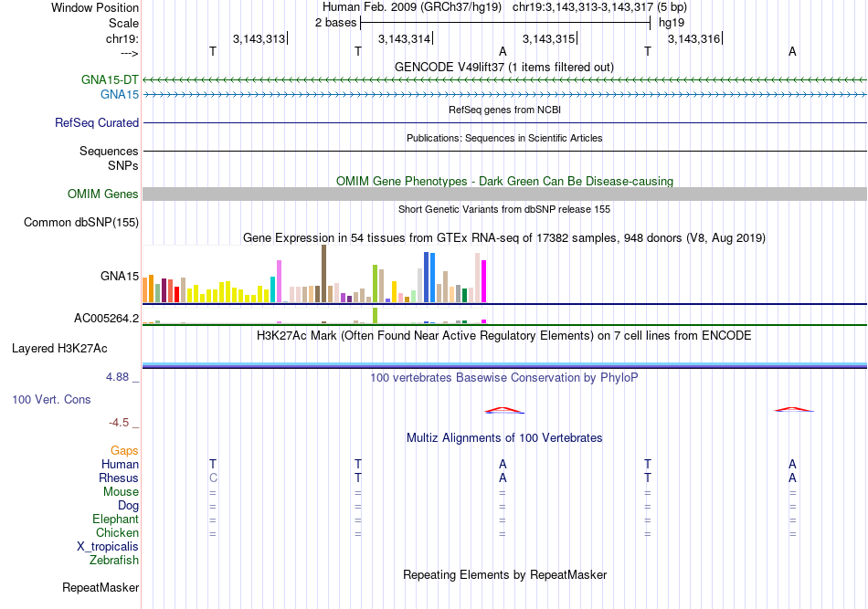
Task: Open the Layered H3K27Ac track label
Action: tap(59, 349)
